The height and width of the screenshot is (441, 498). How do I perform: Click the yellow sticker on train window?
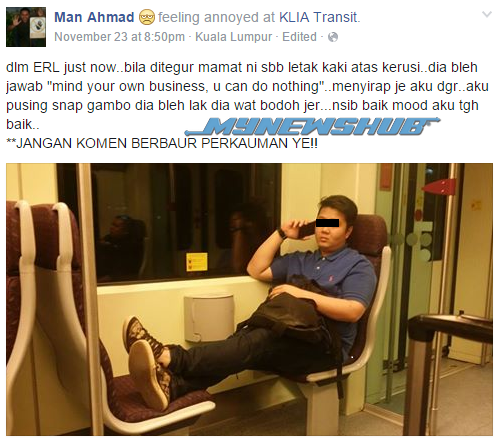(196, 262)
